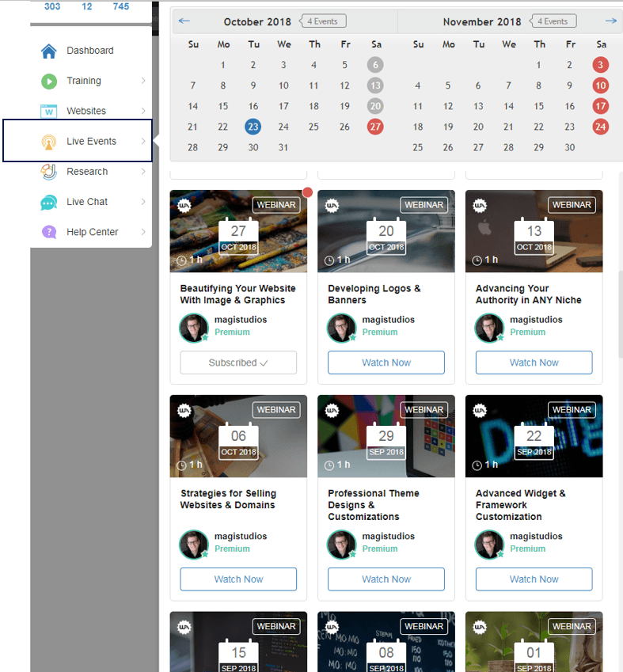The width and height of the screenshot is (623, 672).
Task: Expand the Research submenu chevron
Action: pos(143,172)
